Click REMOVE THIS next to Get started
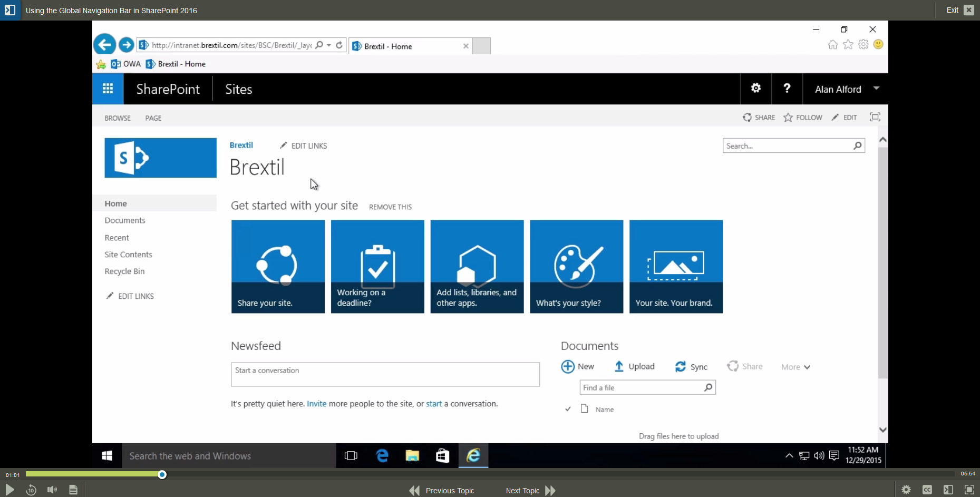 [x=390, y=207]
